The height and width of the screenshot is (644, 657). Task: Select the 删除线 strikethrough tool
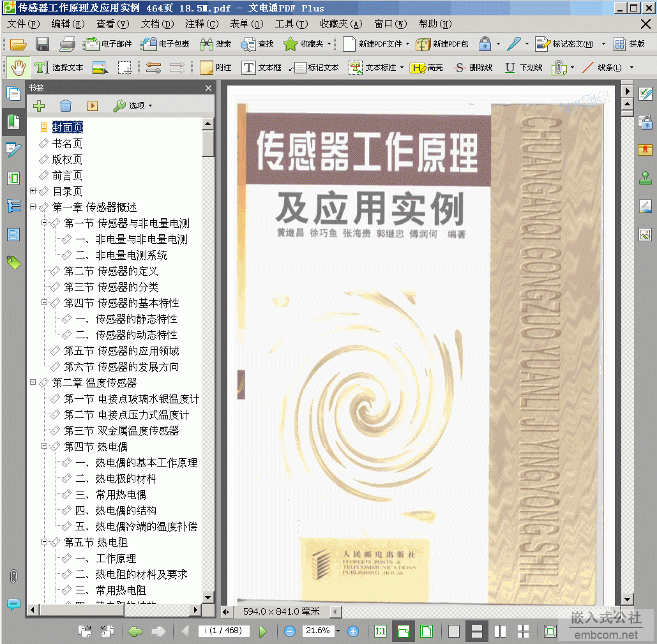[x=474, y=68]
